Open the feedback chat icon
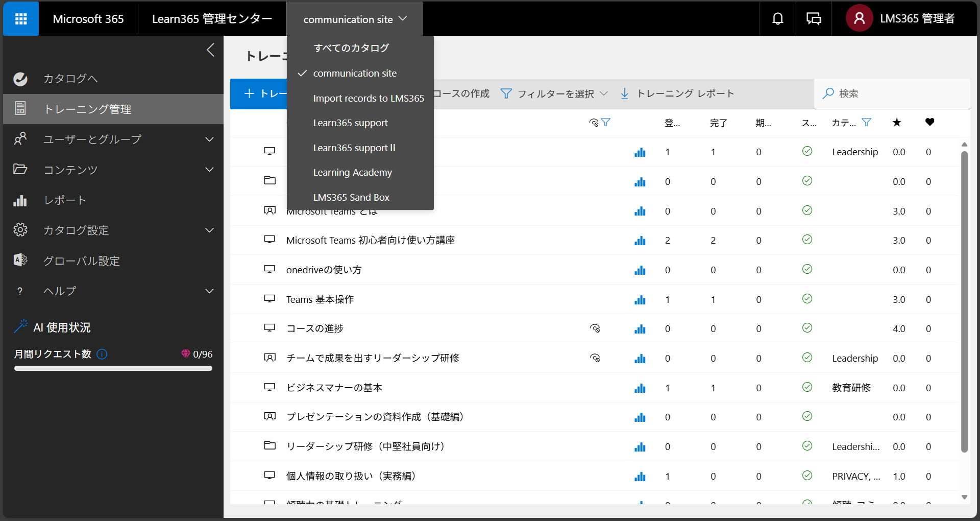 [x=814, y=19]
